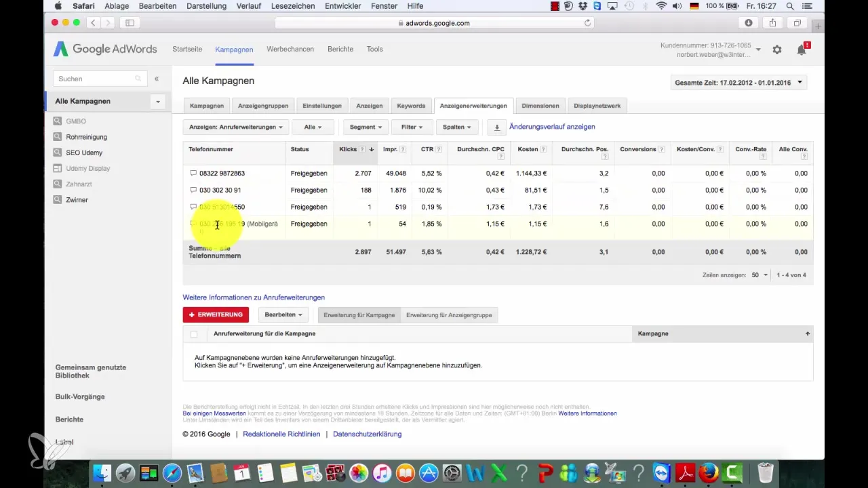Switch to the Keywords tab

(x=412, y=106)
